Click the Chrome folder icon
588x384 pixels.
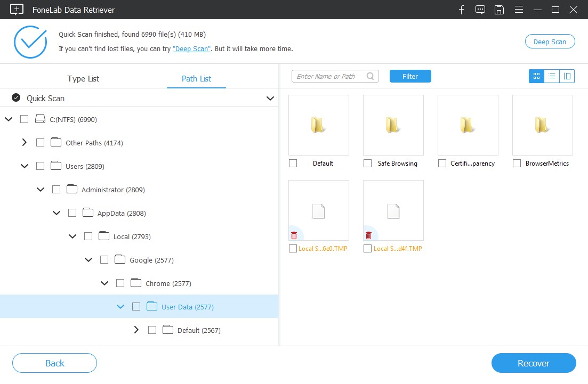tap(136, 283)
